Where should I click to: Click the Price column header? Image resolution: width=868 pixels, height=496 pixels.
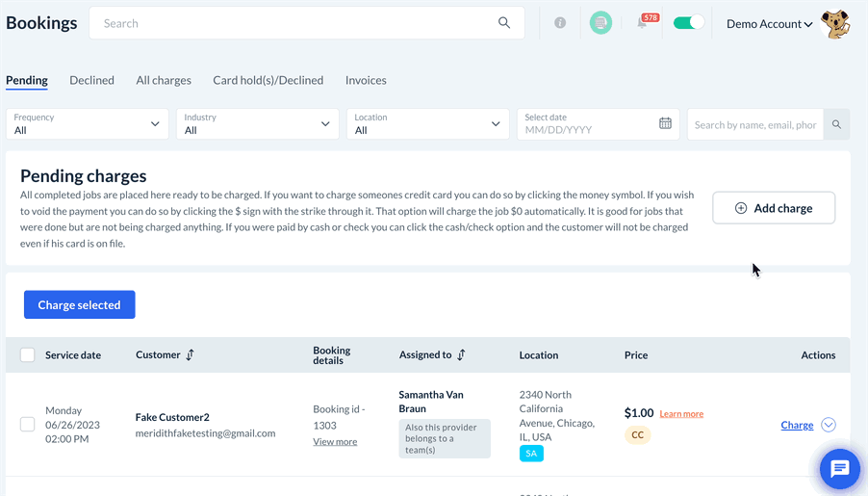point(636,355)
